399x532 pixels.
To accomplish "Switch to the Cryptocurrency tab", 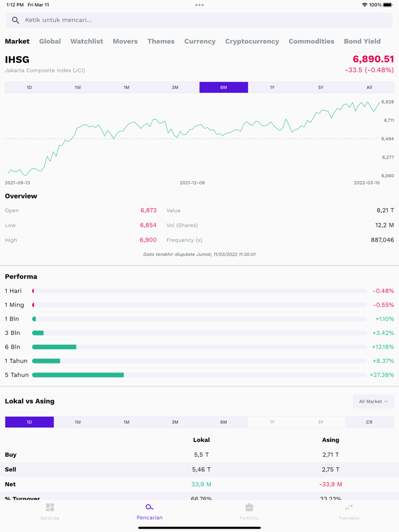I will click(x=252, y=41).
